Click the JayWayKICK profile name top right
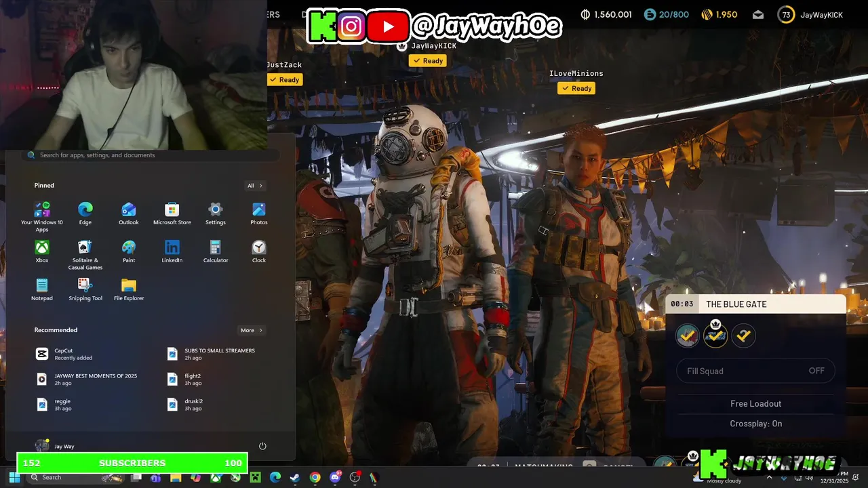868x488 pixels. 821,15
